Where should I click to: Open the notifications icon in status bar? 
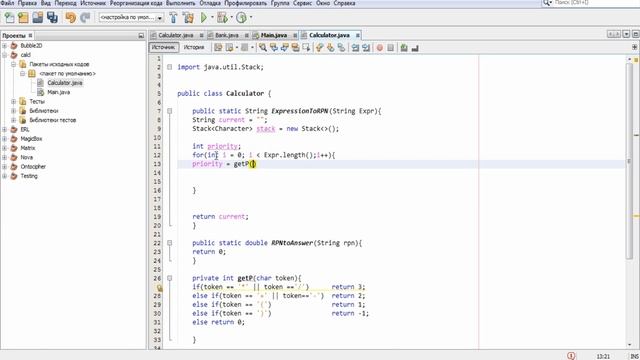(571, 356)
